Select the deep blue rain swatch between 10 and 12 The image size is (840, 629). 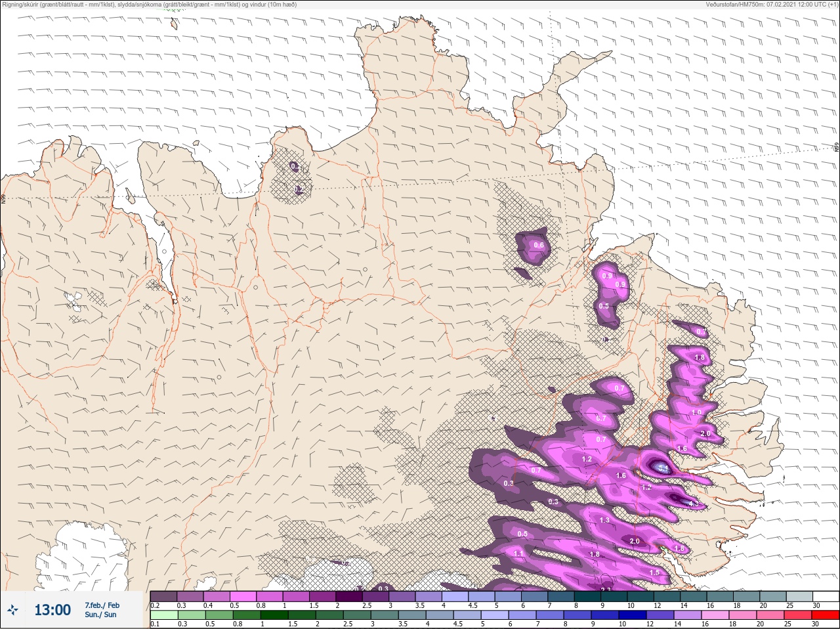click(633, 615)
